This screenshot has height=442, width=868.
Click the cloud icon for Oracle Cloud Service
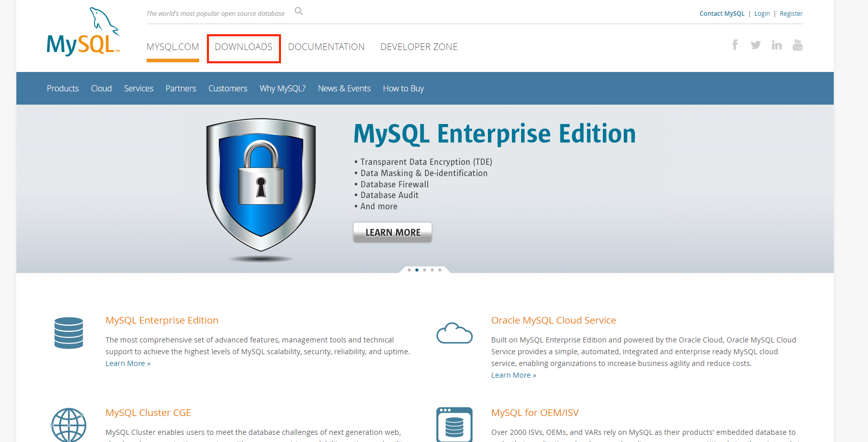(x=454, y=333)
